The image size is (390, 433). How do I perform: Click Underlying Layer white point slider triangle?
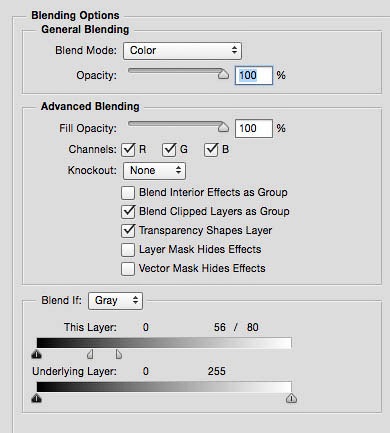(x=291, y=398)
